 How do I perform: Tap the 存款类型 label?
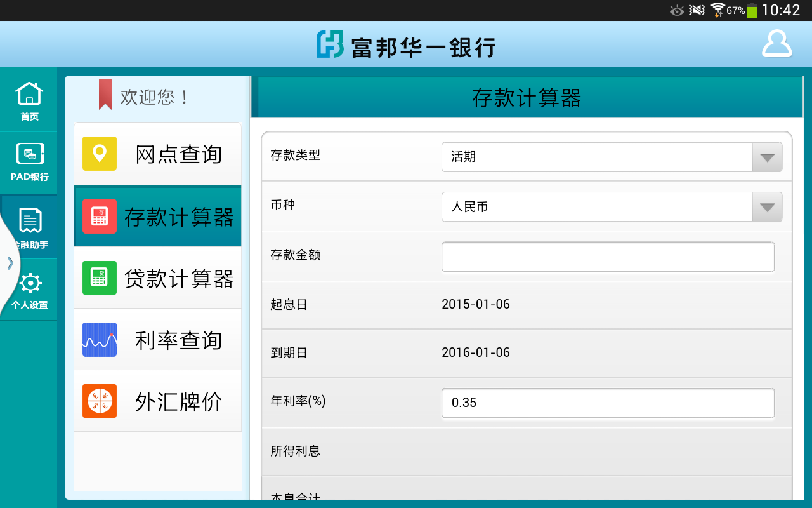(296, 155)
